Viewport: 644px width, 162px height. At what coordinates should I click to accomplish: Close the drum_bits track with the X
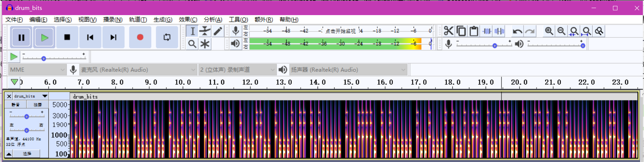[9, 96]
